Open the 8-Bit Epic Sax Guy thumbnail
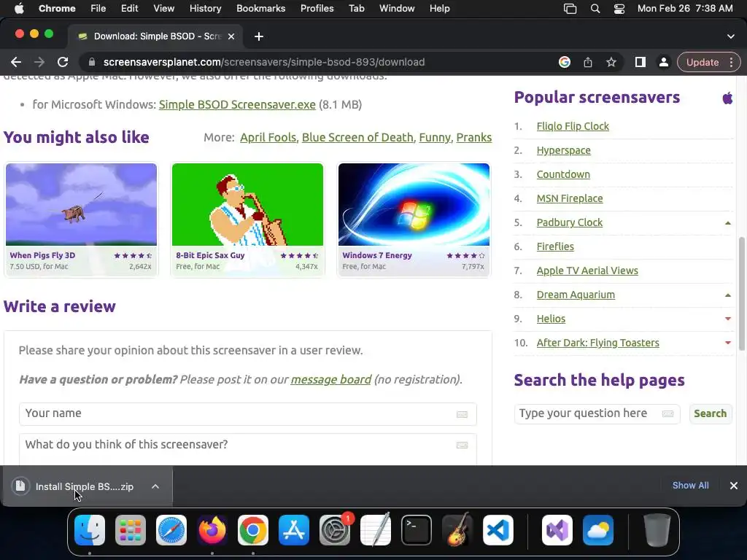Viewport: 747px width, 560px height. [247, 204]
